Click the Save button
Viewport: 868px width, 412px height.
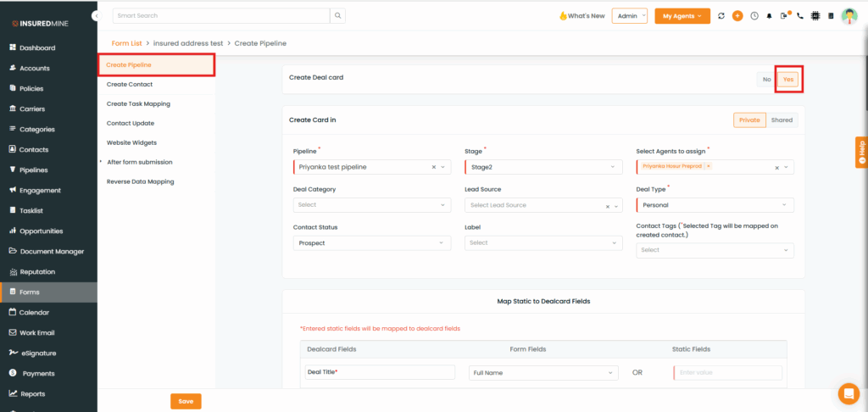click(186, 401)
